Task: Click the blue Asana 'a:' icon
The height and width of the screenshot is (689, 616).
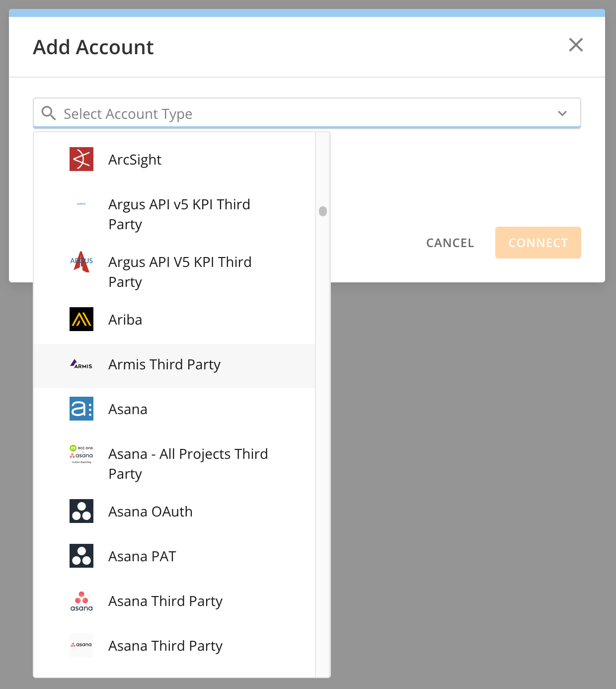Action: (81, 409)
